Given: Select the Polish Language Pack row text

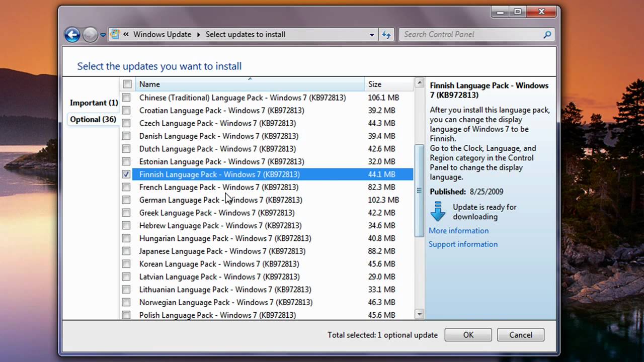Looking at the screenshot, I should [217, 315].
